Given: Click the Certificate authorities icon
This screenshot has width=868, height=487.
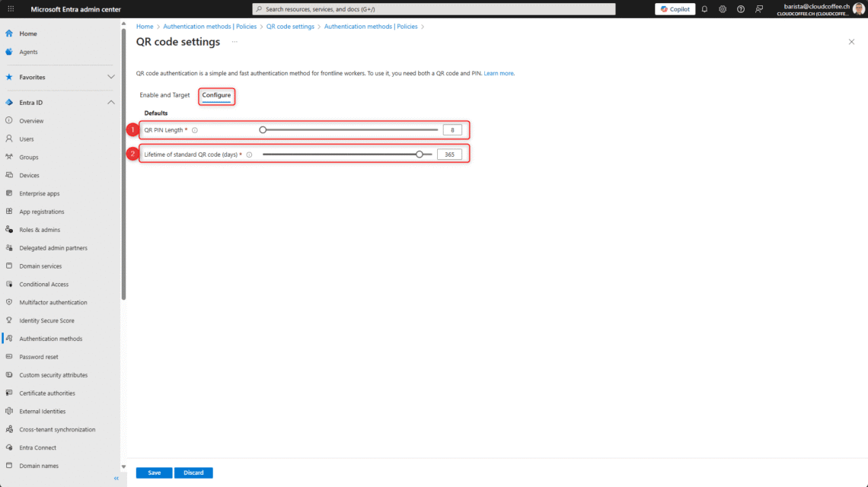Looking at the screenshot, I should [9, 393].
